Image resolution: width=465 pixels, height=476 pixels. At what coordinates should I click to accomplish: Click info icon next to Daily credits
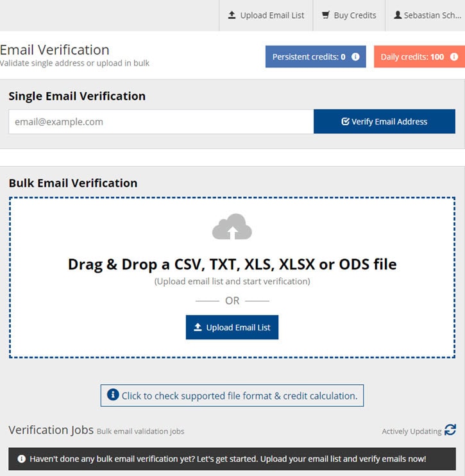(454, 57)
